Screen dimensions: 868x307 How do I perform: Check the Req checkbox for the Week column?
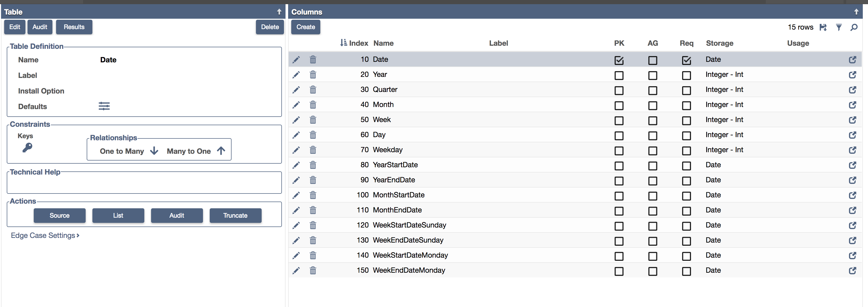coord(686,121)
